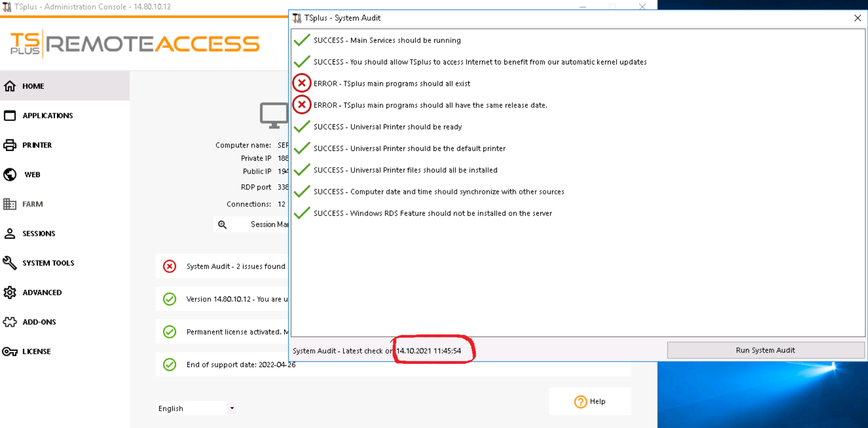Click the Printer icon in sidebar
The width and height of the screenshot is (868, 428).
pos(10,145)
